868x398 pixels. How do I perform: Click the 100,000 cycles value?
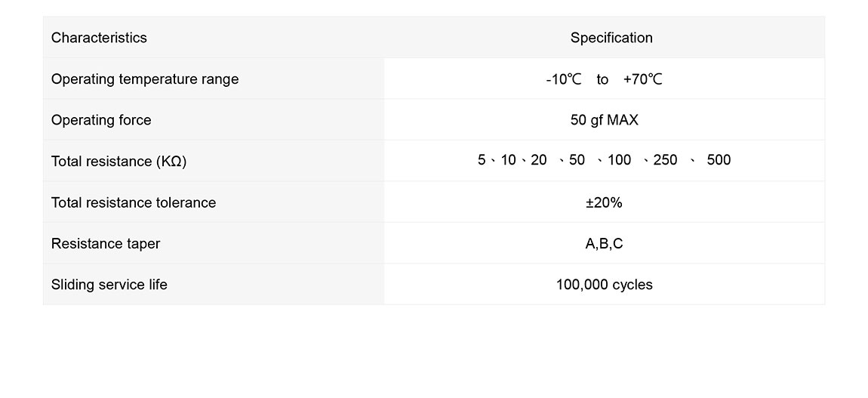(604, 285)
